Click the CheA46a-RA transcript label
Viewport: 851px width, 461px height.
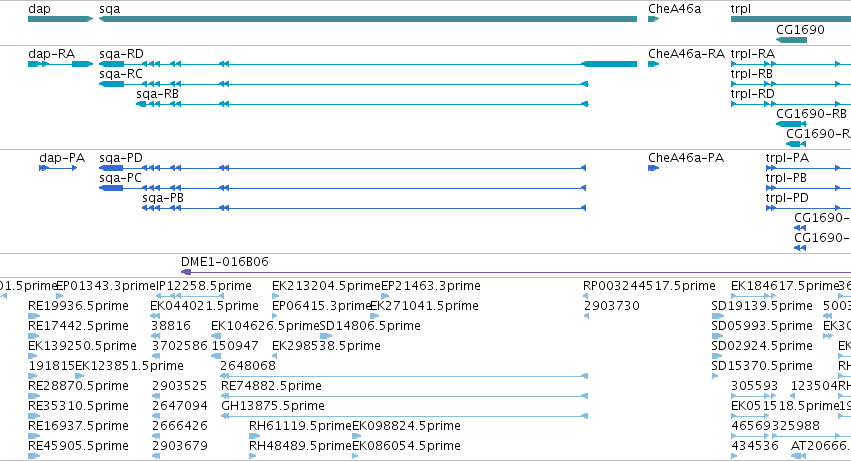(x=686, y=54)
